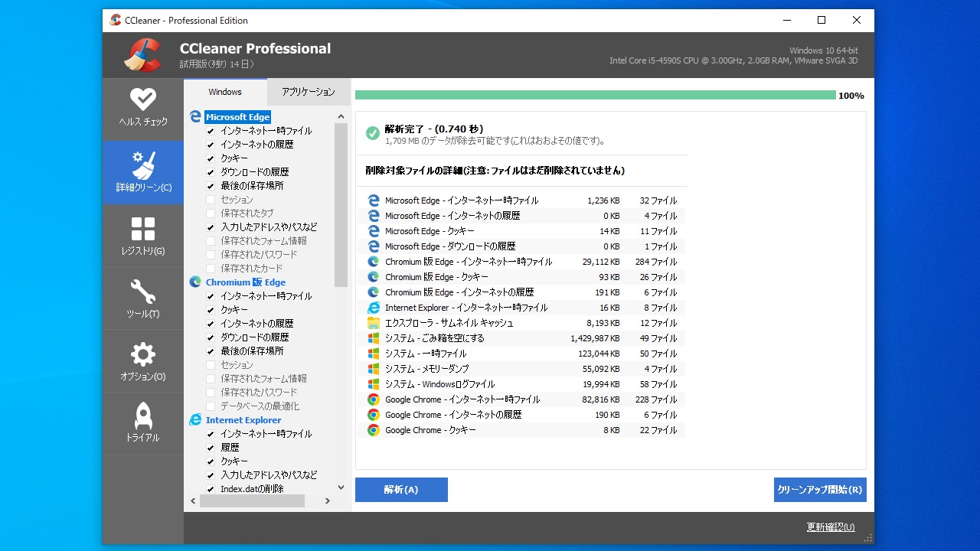Image resolution: width=980 pixels, height=551 pixels.
Task: Open the ヘルス チェック heart icon
Action: pyautogui.click(x=143, y=99)
